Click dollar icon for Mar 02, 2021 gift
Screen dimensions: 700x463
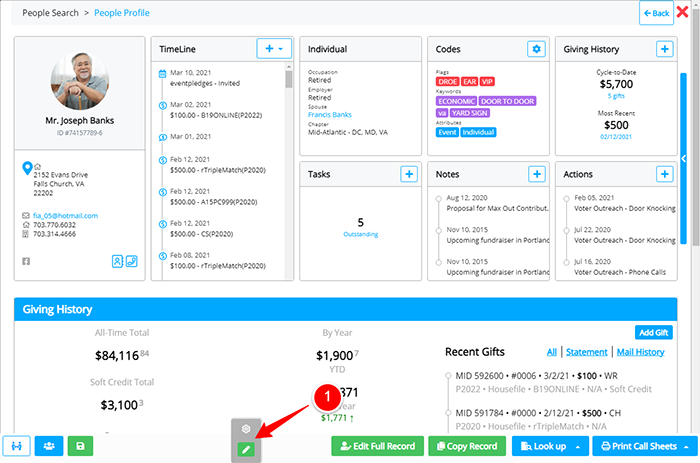(163, 105)
